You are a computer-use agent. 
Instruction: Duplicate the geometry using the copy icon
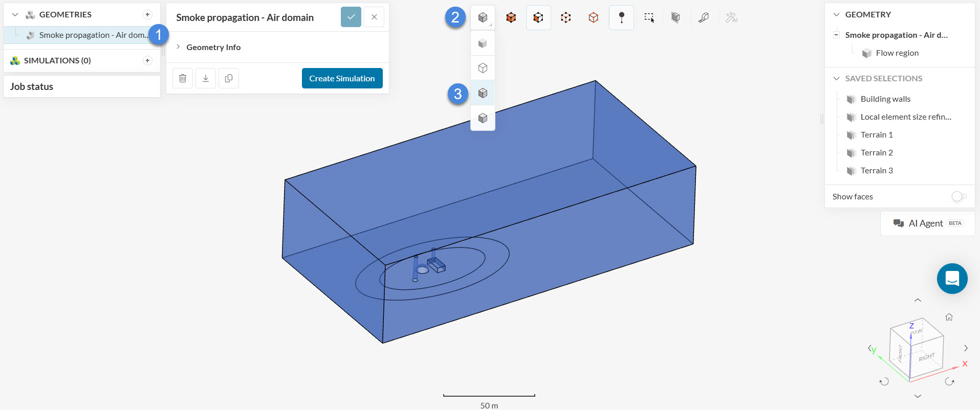[x=229, y=78]
